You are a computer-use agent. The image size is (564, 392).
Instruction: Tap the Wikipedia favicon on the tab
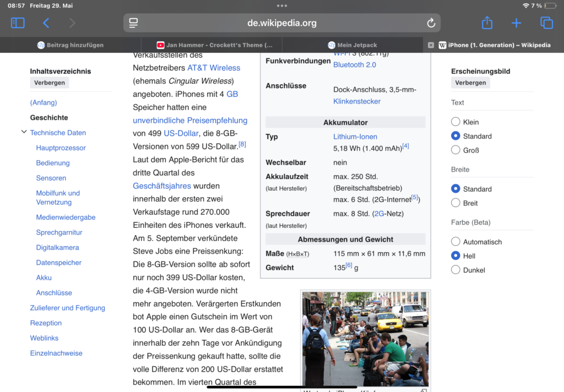[x=442, y=45]
